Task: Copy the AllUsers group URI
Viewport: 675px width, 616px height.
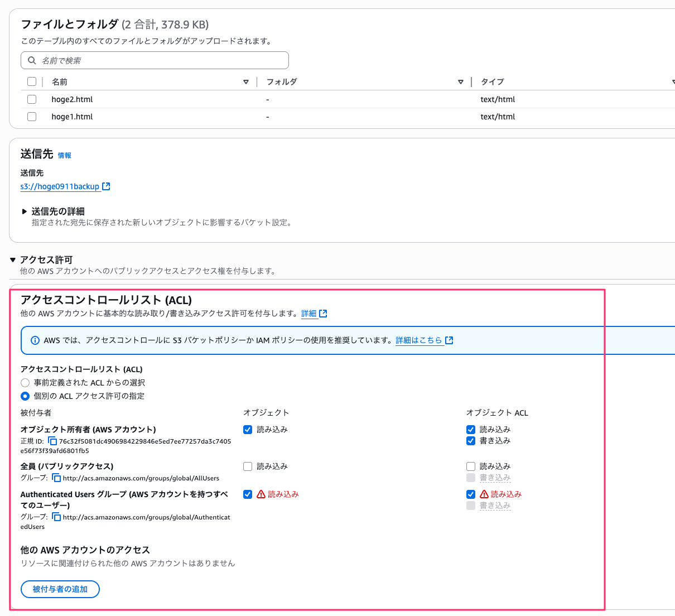Action: (x=56, y=478)
